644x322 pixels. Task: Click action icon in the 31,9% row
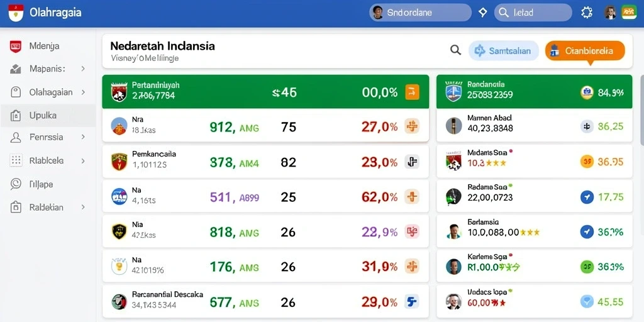click(412, 266)
